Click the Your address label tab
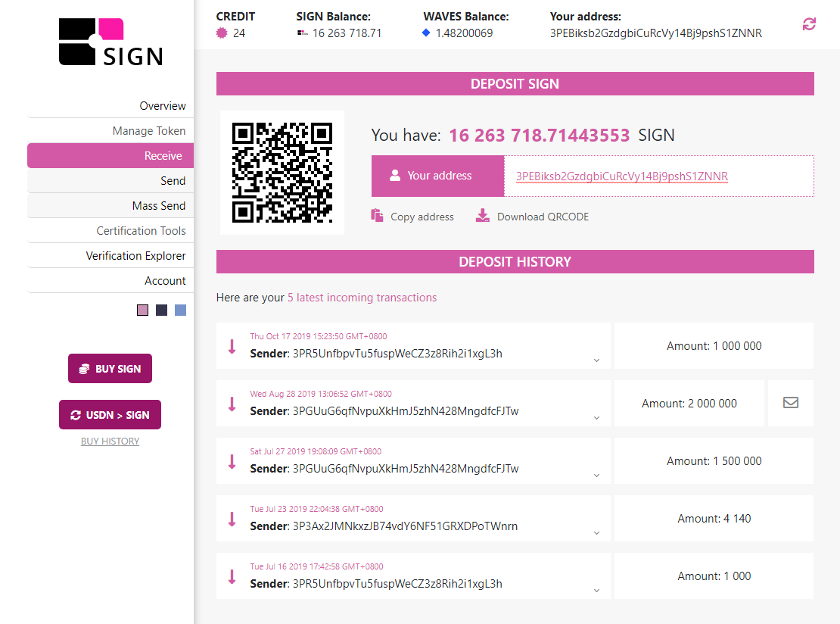The image size is (840, 624). point(437,176)
